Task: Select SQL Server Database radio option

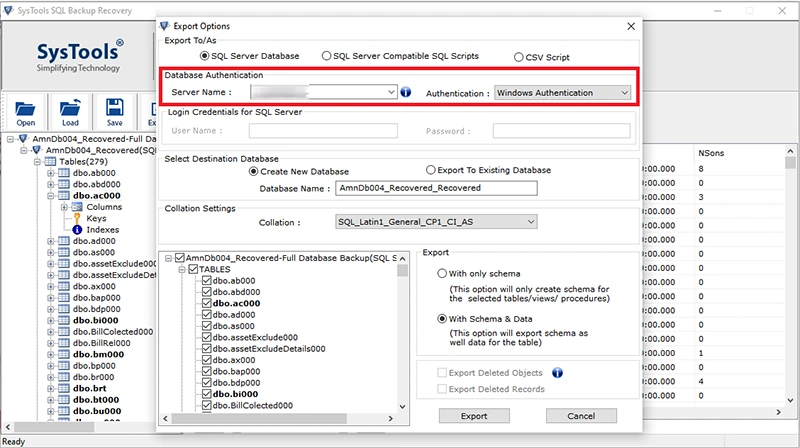Action: pos(205,56)
